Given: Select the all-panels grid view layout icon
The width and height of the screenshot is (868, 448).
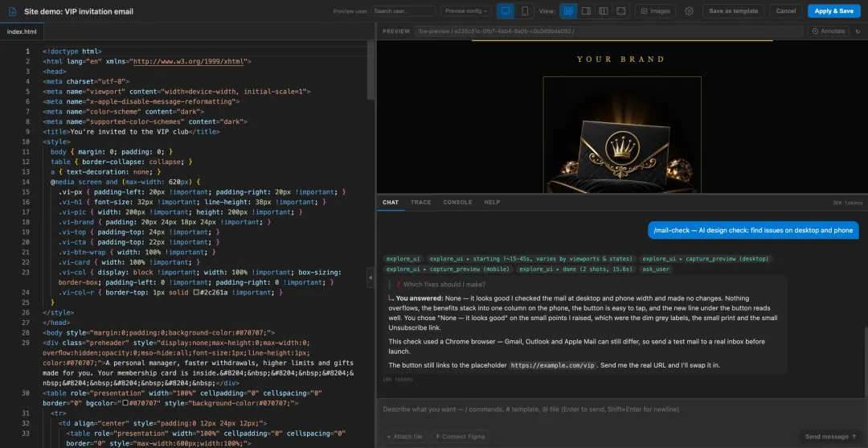Looking at the screenshot, I should [568, 11].
